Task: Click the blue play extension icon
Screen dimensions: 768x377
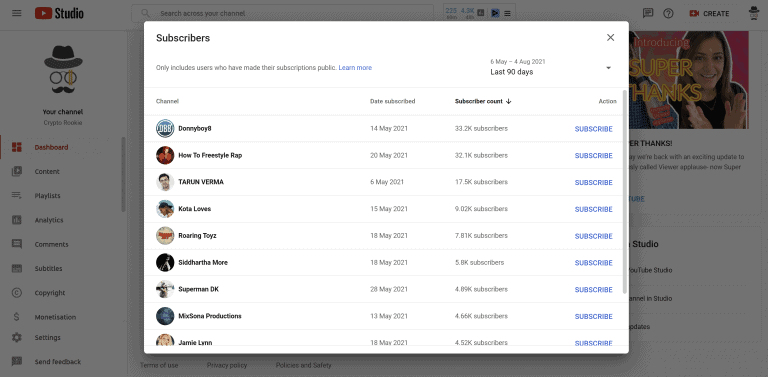Action: (x=495, y=13)
